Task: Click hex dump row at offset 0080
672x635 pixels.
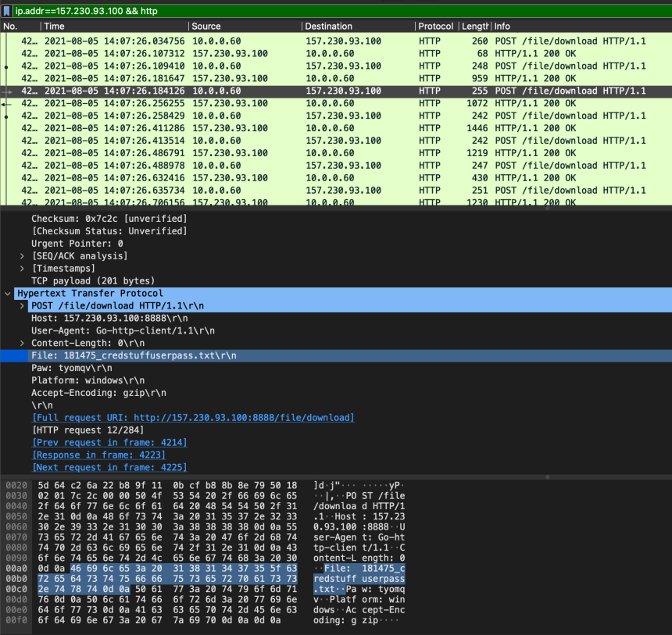Action: pos(206,548)
